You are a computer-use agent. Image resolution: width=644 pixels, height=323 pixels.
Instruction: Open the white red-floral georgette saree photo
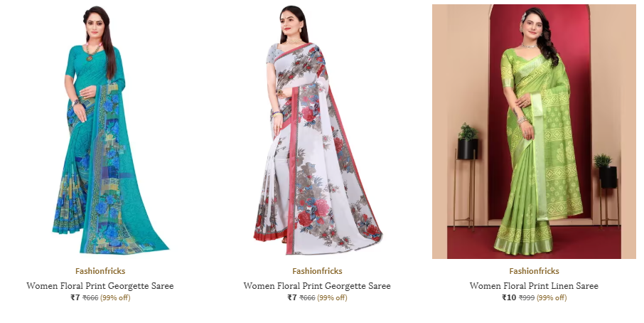317,131
